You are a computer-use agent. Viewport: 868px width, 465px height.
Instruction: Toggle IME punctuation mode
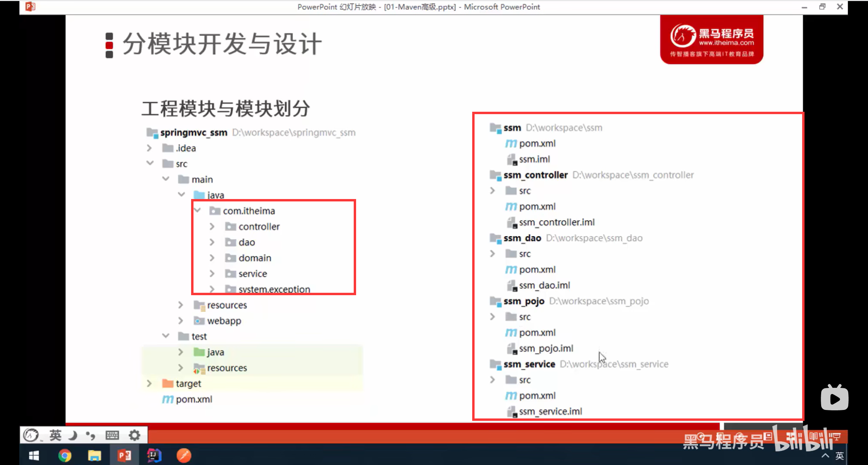tap(90, 435)
